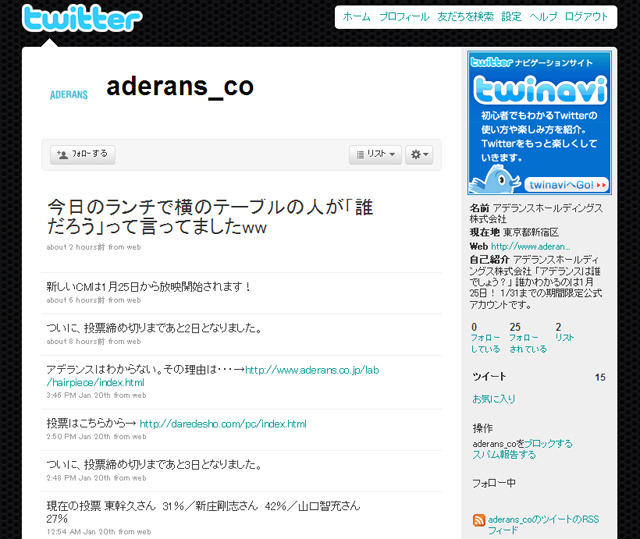640x539 pixels.
Task: Click the 'about 2 hours' tweet timestamp
Action: [93, 247]
